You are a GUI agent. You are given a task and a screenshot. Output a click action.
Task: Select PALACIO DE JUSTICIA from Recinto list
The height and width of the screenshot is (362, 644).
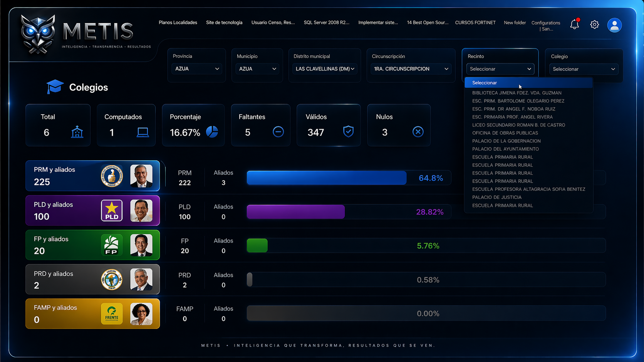coord(497,197)
